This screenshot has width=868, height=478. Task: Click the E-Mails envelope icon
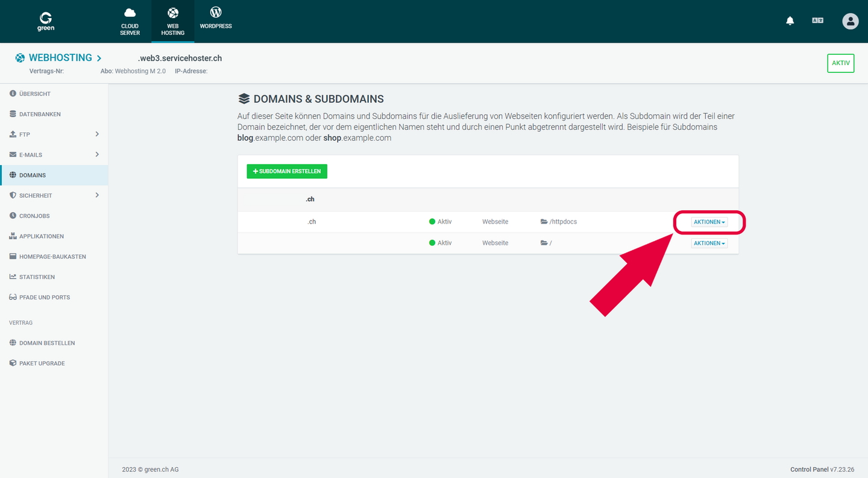coord(13,155)
